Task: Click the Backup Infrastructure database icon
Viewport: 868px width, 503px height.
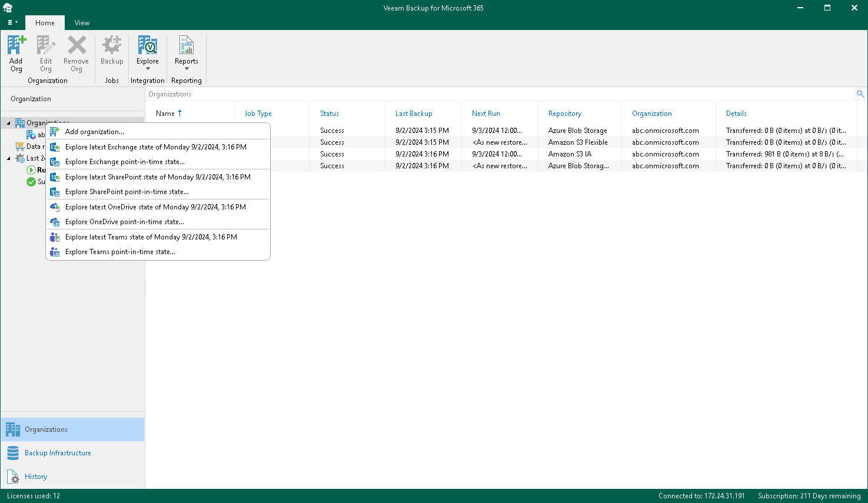Action: [x=13, y=453]
